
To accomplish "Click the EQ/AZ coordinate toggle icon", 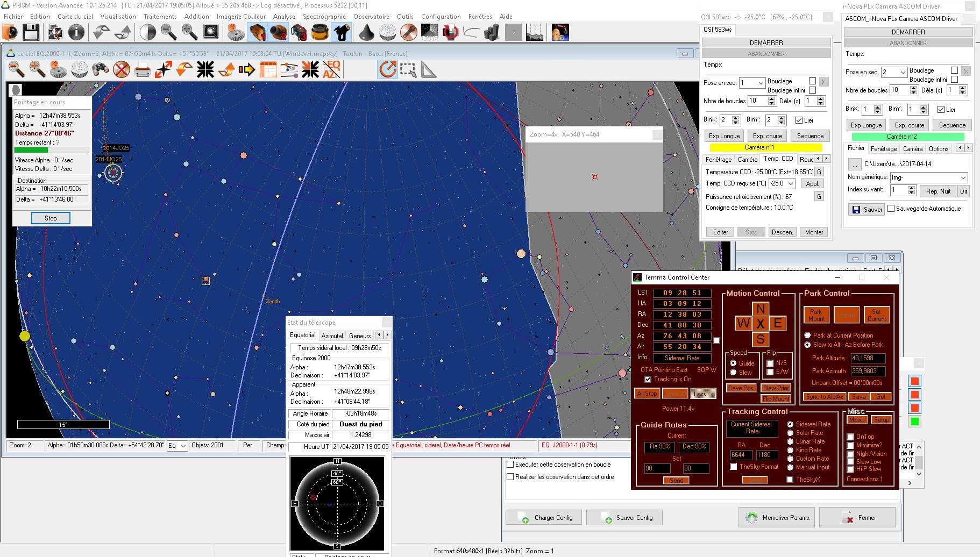I will pyautogui.click(x=331, y=70).
